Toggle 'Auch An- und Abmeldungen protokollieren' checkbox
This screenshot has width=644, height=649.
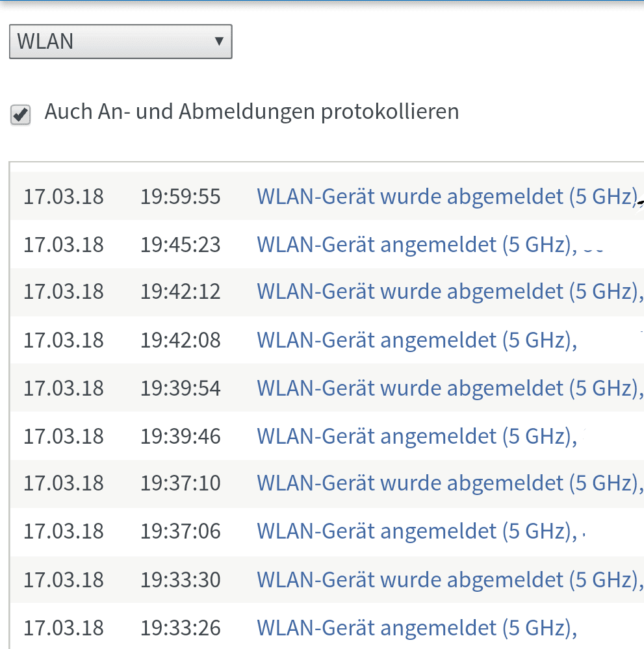pyautogui.click(x=20, y=114)
